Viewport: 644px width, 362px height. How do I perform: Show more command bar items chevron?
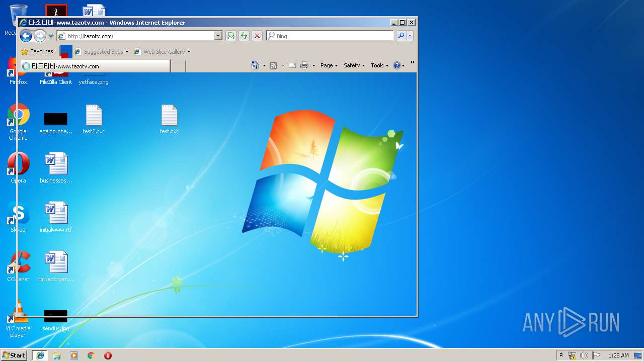[412, 63]
